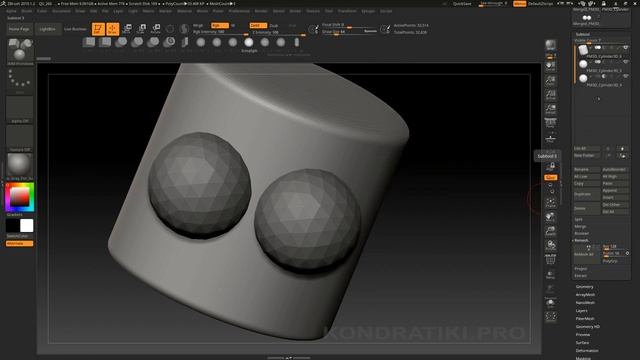
Task: Toggle the Solo mode icon
Action: point(551,303)
